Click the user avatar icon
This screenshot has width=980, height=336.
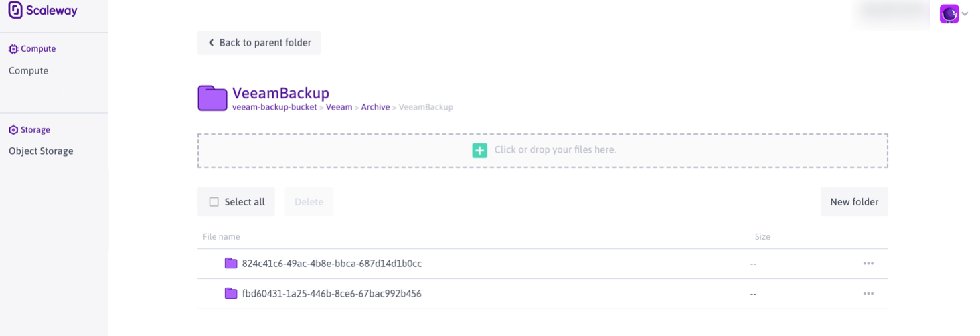tap(949, 14)
